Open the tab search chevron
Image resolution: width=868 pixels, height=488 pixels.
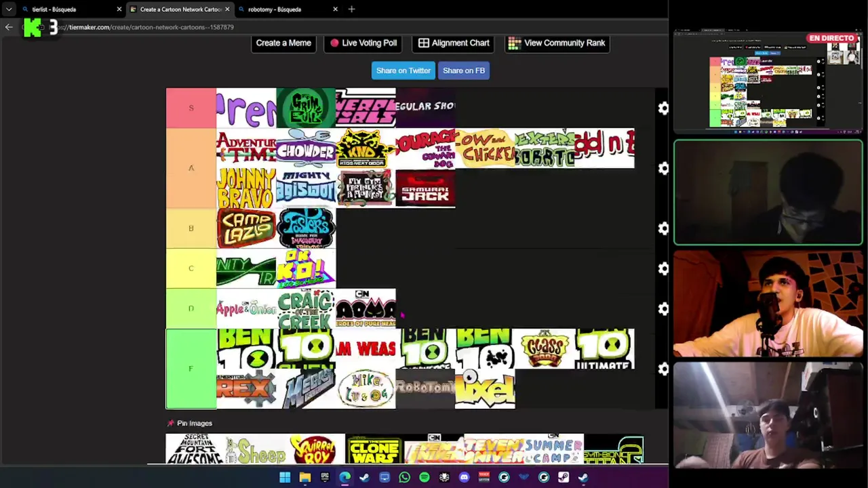pyautogui.click(x=9, y=9)
